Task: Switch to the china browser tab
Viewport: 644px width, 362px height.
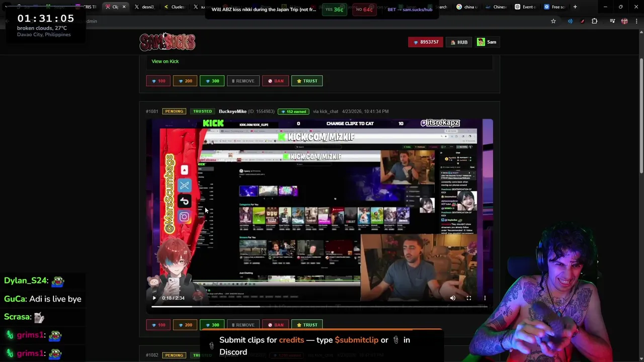Action: click(467, 7)
